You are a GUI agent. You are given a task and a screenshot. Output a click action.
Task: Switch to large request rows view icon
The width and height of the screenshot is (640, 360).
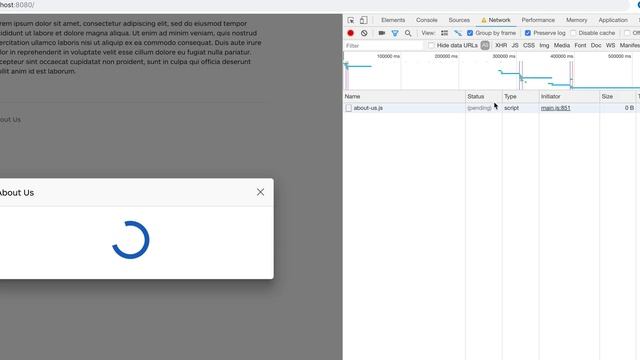click(444, 33)
